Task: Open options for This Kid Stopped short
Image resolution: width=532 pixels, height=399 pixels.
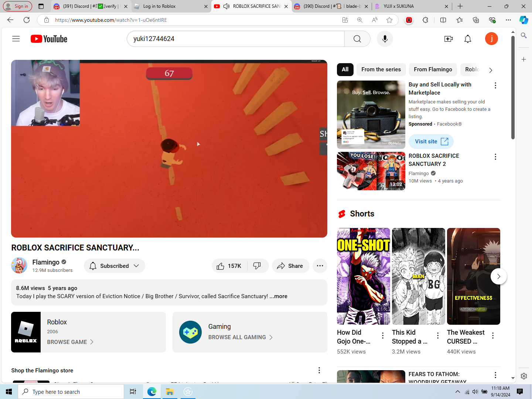Action: [438, 335]
